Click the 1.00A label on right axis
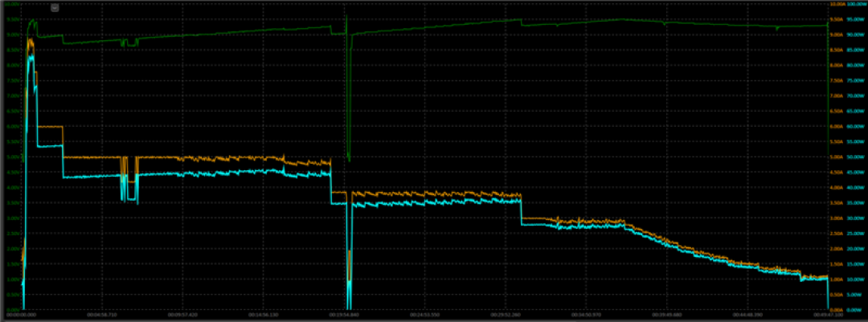This screenshot has height=322, width=868. coord(836,279)
